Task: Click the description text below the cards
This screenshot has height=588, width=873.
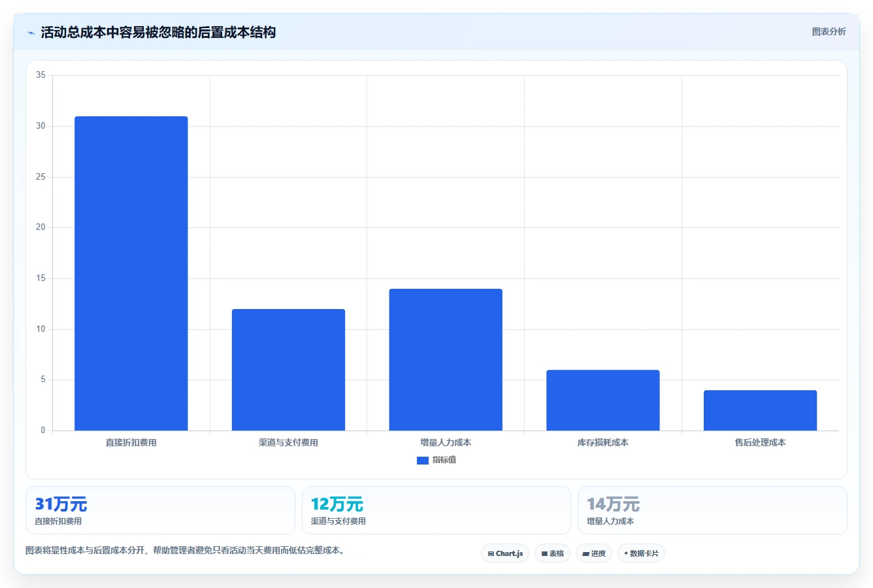Action: 185,551
